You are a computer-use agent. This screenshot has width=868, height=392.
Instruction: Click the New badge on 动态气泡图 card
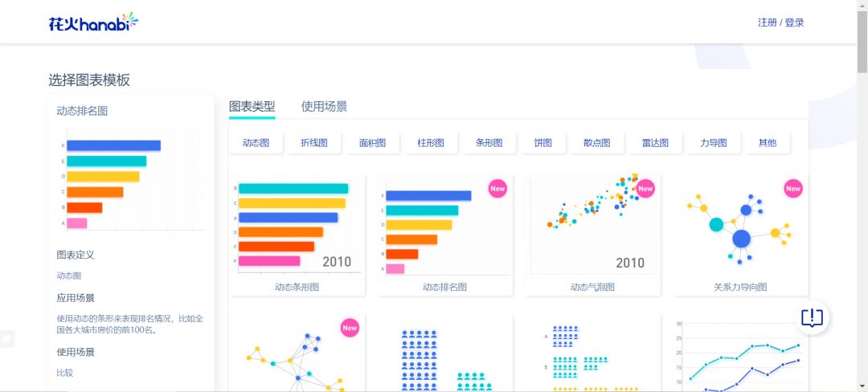pyautogui.click(x=645, y=189)
